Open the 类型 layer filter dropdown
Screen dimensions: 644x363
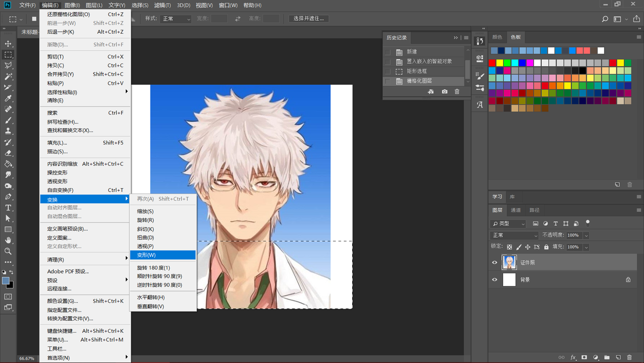[509, 224]
